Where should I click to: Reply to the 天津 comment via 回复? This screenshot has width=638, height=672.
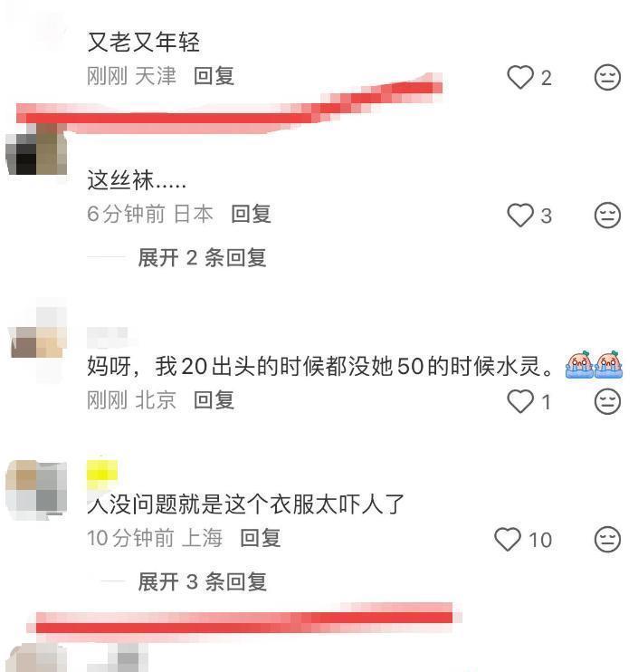coord(214,76)
